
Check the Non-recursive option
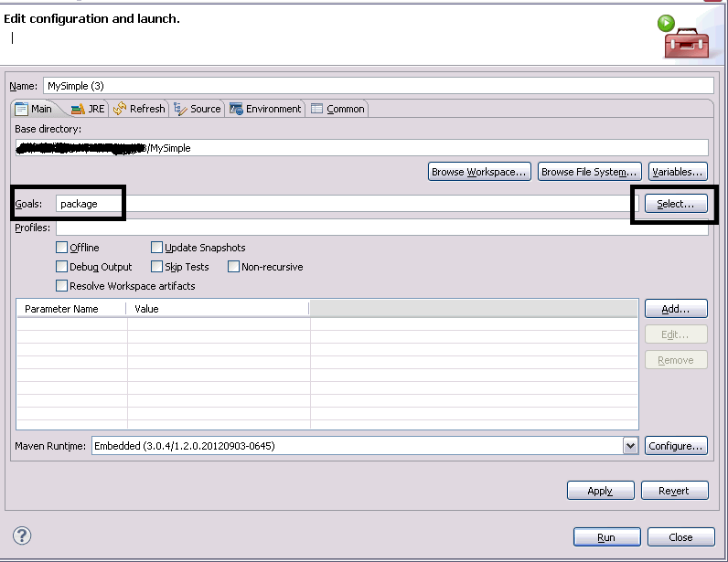[x=233, y=267]
